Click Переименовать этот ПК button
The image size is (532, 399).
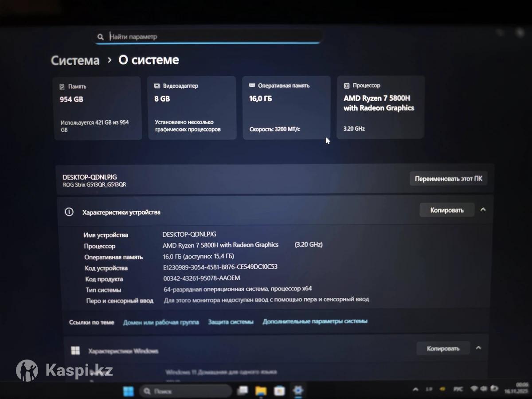[x=448, y=179]
